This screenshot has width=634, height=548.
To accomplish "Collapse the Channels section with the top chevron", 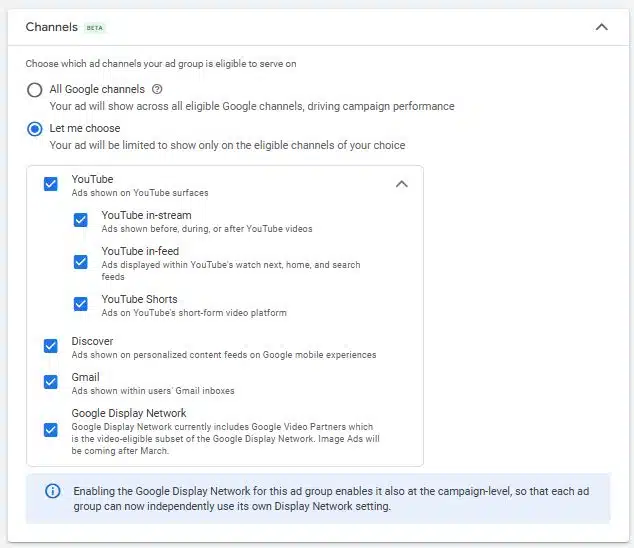I will coord(601,27).
